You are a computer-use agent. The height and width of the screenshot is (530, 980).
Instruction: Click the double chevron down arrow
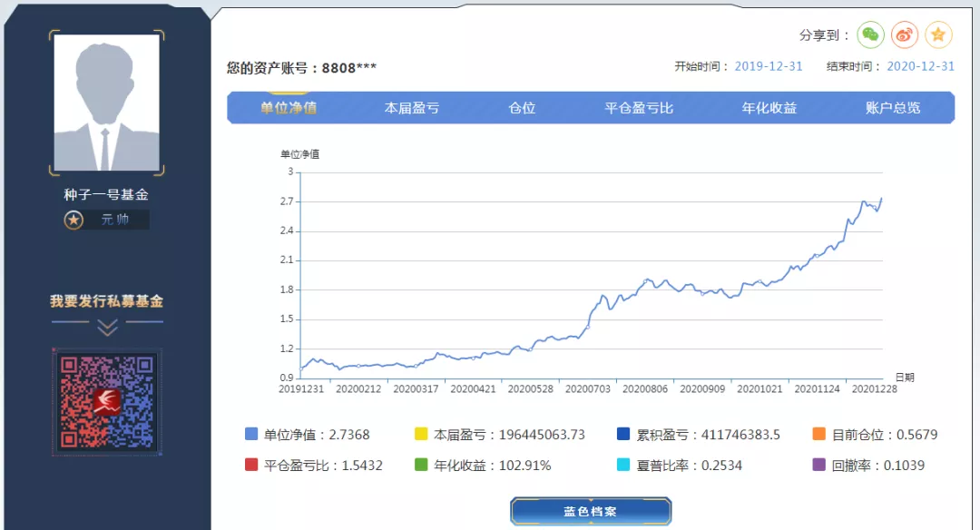tap(107, 327)
